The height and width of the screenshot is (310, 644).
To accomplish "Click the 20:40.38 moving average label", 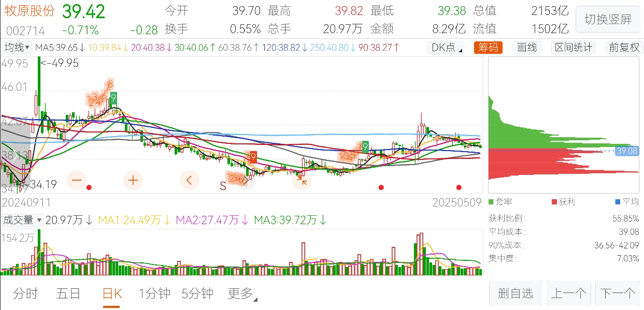I will click(x=151, y=48).
